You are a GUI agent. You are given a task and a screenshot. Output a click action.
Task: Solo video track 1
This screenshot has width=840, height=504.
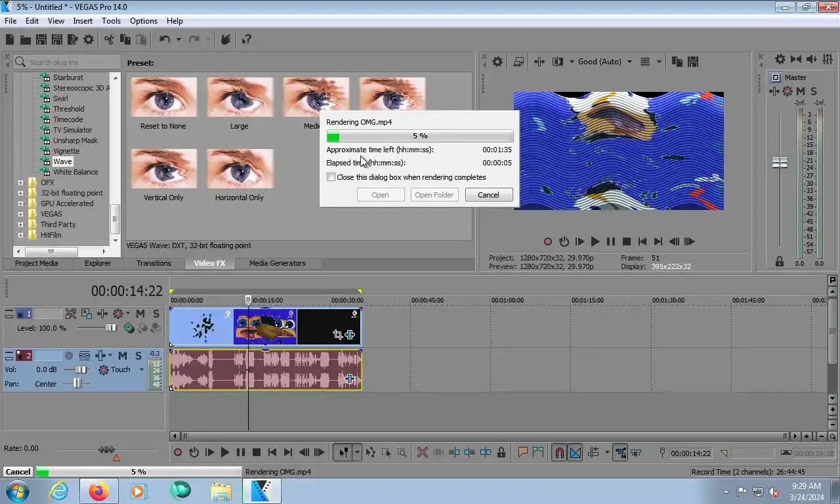(156, 314)
